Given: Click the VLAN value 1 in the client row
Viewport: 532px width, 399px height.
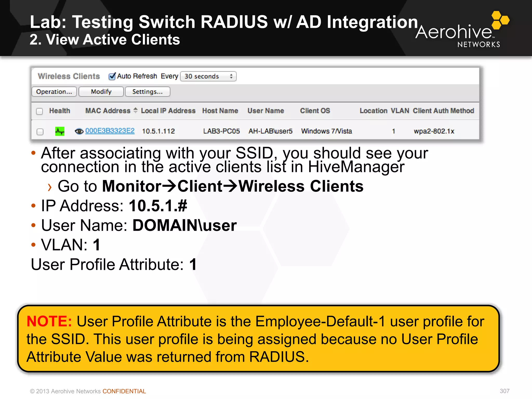Looking at the screenshot, I should [x=394, y=131].
